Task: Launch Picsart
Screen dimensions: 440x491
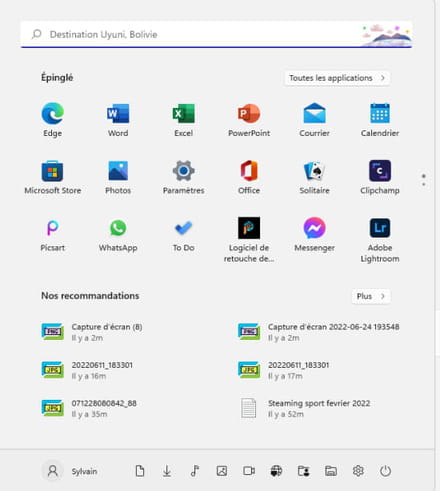Action: click(53, 235)
